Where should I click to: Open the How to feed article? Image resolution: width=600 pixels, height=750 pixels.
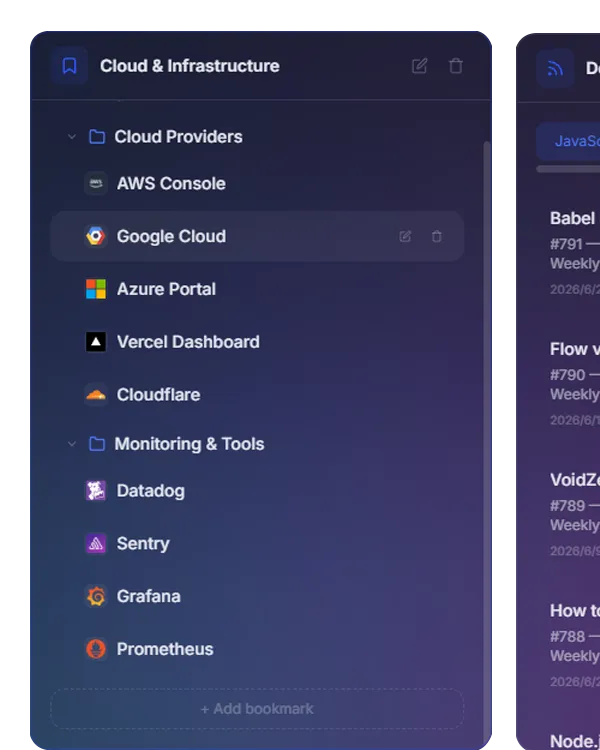(575, 611)
